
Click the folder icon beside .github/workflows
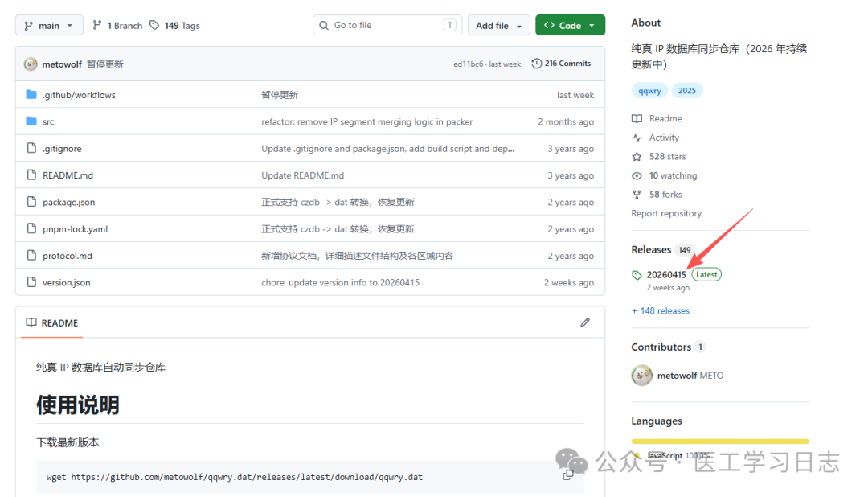[x=31, y=95]
